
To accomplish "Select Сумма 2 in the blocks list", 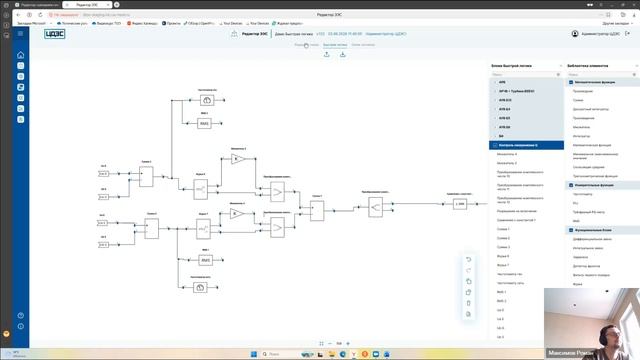I will pos(503,238).
